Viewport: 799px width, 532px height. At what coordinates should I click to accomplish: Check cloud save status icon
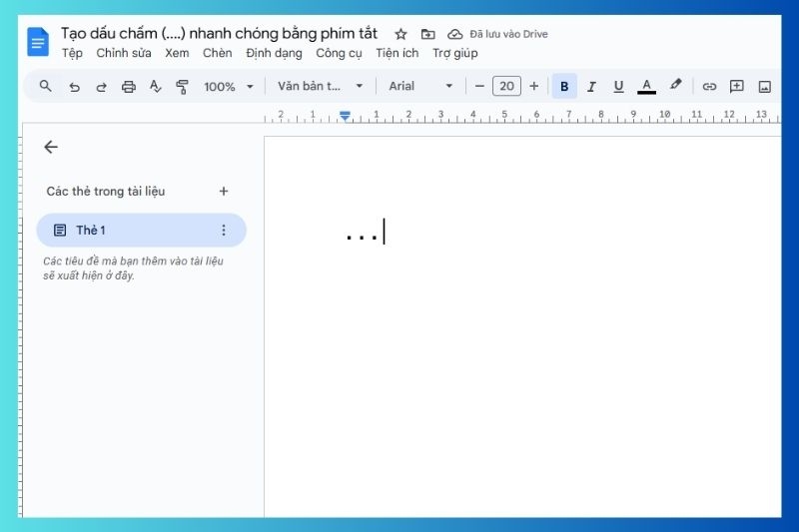[454, 34]
